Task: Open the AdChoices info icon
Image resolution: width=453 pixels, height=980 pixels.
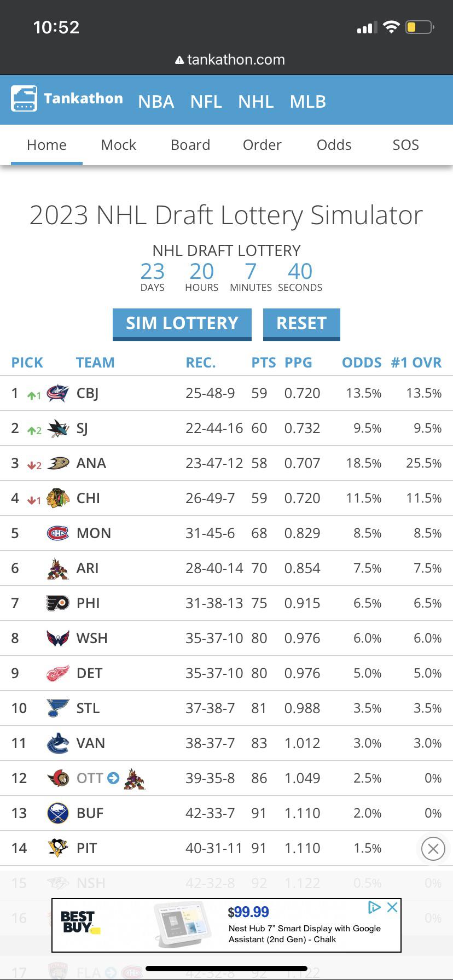Action: click(375, 907)
